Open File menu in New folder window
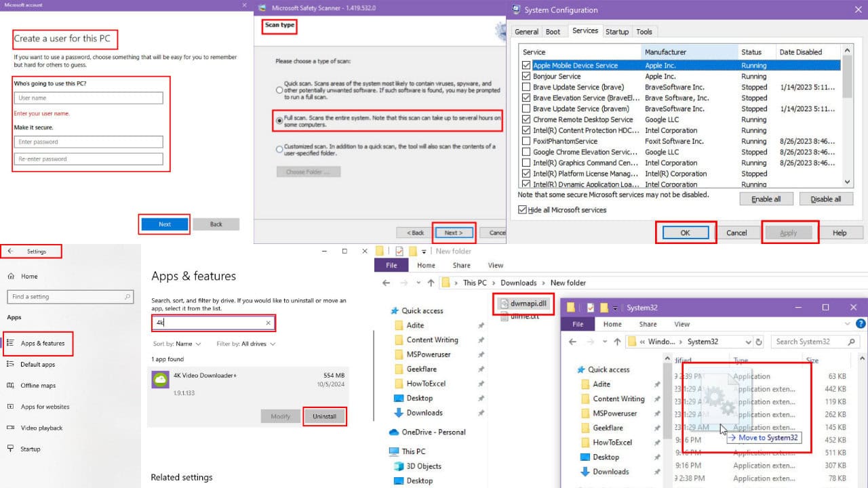 tap(391, 265)
